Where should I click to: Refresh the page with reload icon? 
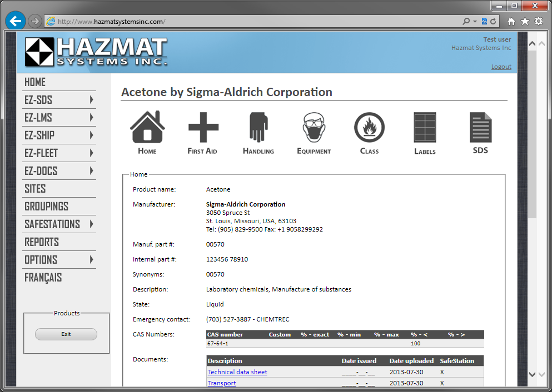pyautogui.click(x=493, y=22)
